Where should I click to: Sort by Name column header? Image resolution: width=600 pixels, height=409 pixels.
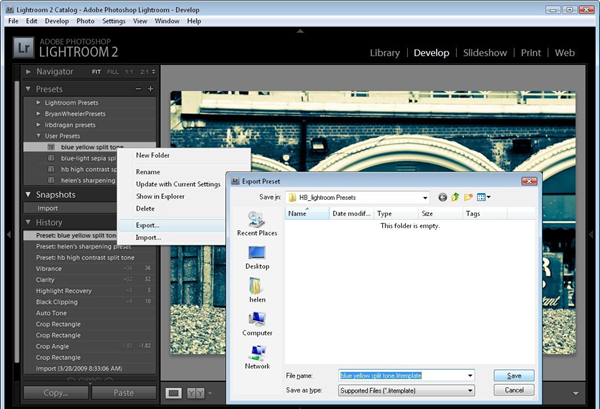(x=307, y=213)
